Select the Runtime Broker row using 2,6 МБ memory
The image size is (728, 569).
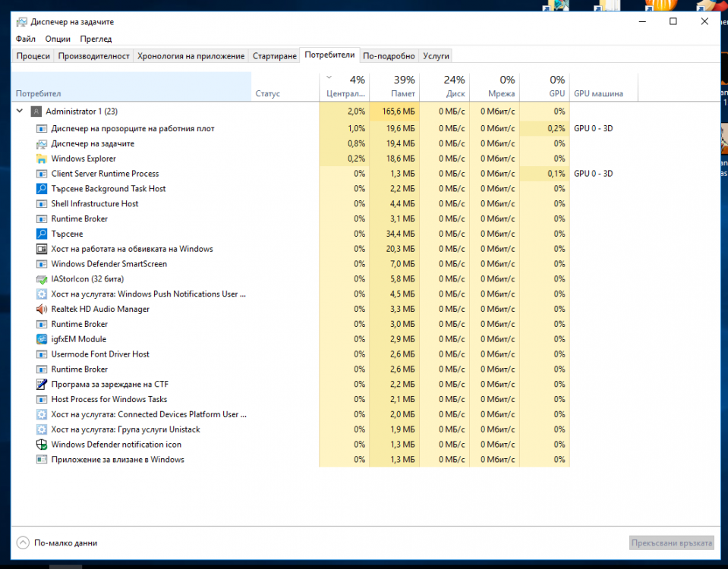click(x=80, y=369)
